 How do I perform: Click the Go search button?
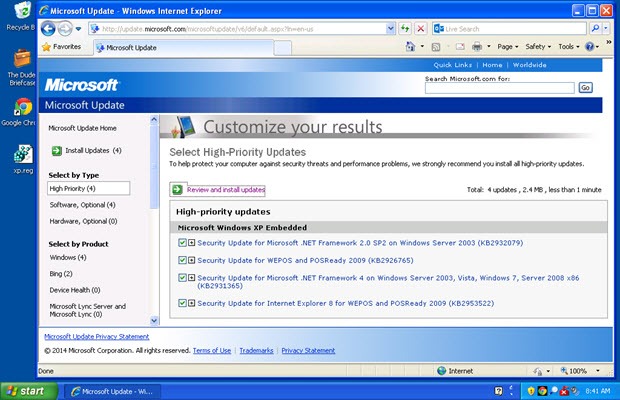(x=585, y=88)
